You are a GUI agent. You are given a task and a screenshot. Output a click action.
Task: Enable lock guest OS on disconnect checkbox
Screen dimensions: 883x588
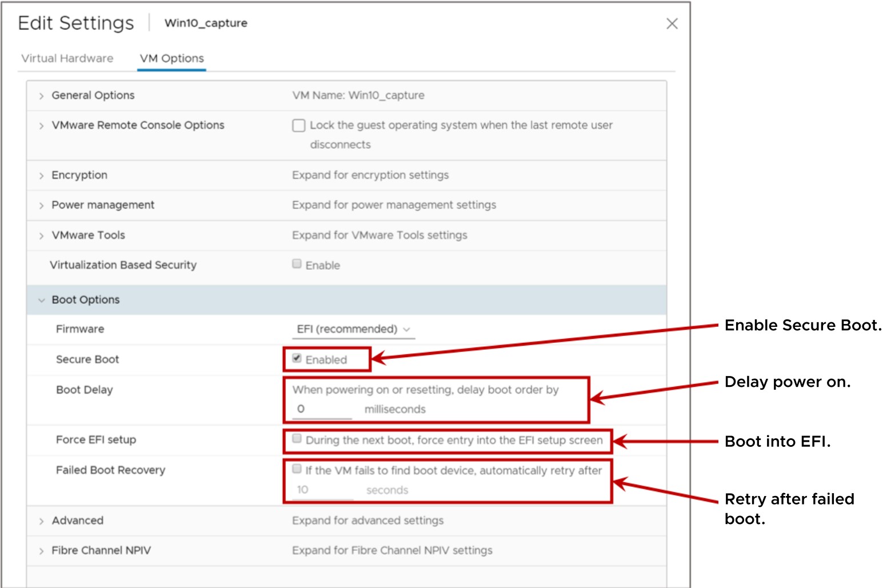point(298,125)
